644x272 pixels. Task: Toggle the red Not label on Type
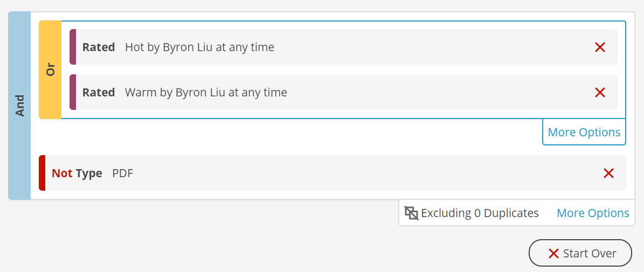(x=62, y=173)
